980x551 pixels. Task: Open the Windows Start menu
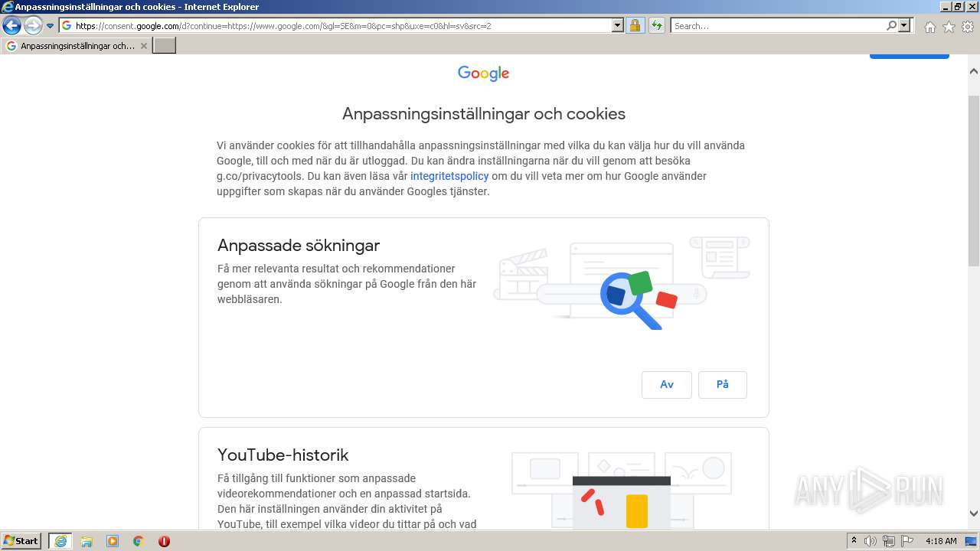21,541
